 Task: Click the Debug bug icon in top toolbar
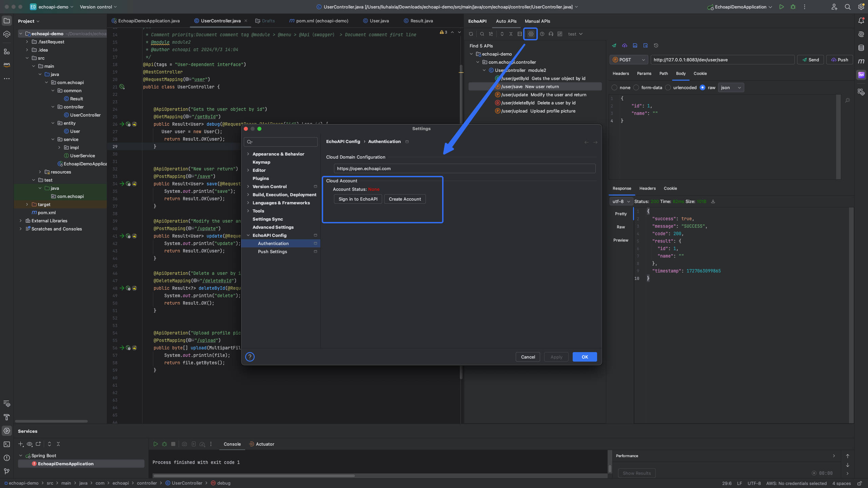[x=793, y=7]
